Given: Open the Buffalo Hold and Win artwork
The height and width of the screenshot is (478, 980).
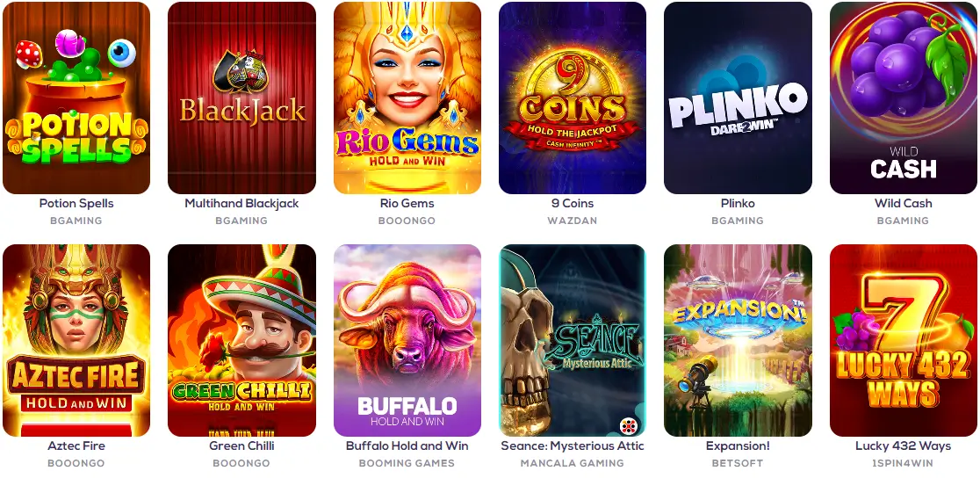Looking at the screenshot, I should (x=407, y=340).
